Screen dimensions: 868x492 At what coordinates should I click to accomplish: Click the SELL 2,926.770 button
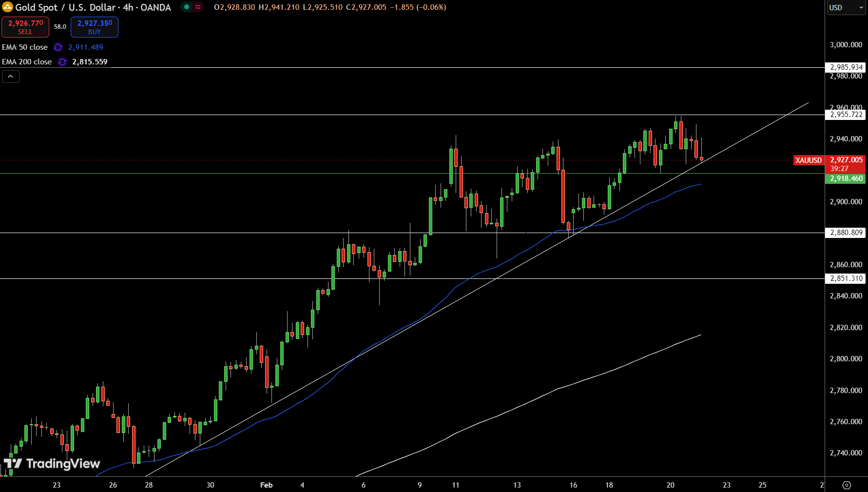click(x=25, y=27)
